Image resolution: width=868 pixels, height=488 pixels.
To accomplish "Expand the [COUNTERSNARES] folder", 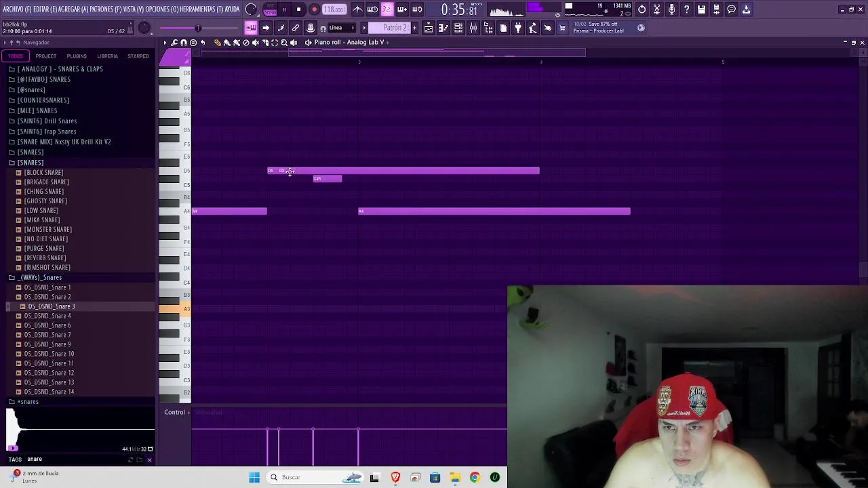I will point(43,100).
